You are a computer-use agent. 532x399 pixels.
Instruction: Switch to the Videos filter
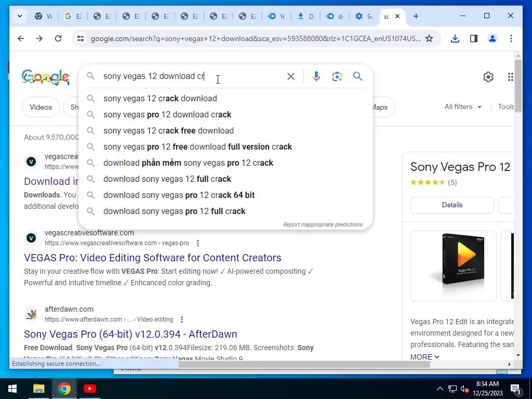point(41,107)
